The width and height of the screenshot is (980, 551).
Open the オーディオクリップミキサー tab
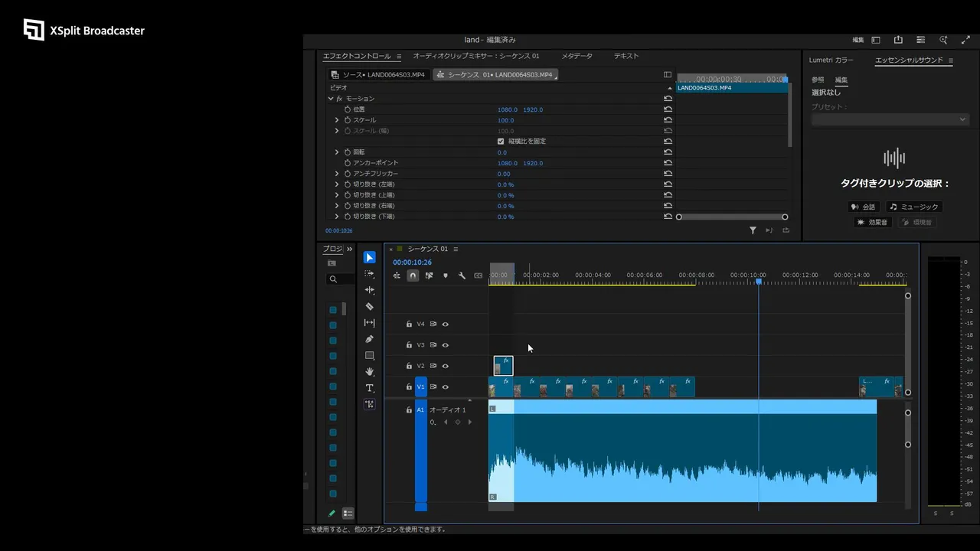[x=476, y=56]
